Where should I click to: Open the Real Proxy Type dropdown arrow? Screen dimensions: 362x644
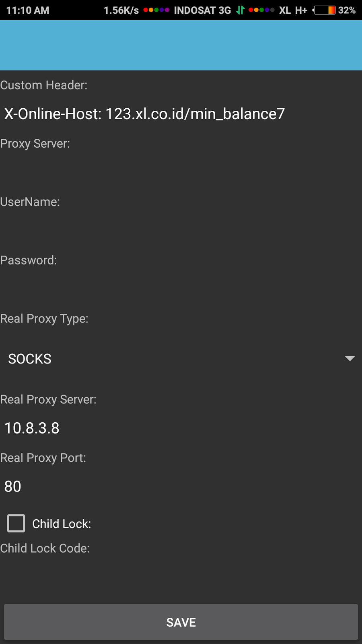pos(350,359)
